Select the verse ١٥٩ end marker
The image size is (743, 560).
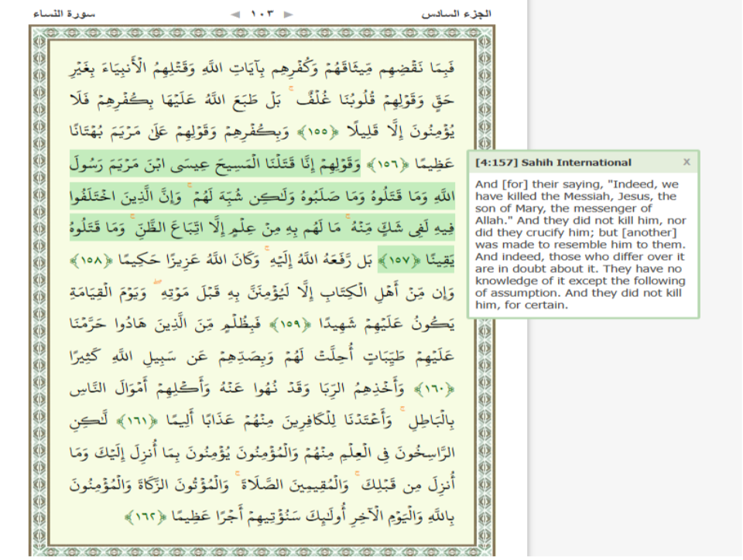(290, 324)
